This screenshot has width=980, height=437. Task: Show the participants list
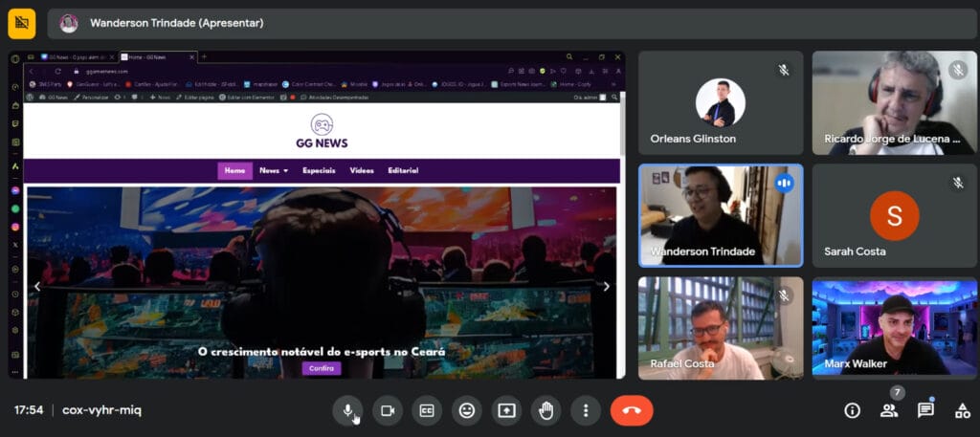point(889,410)
